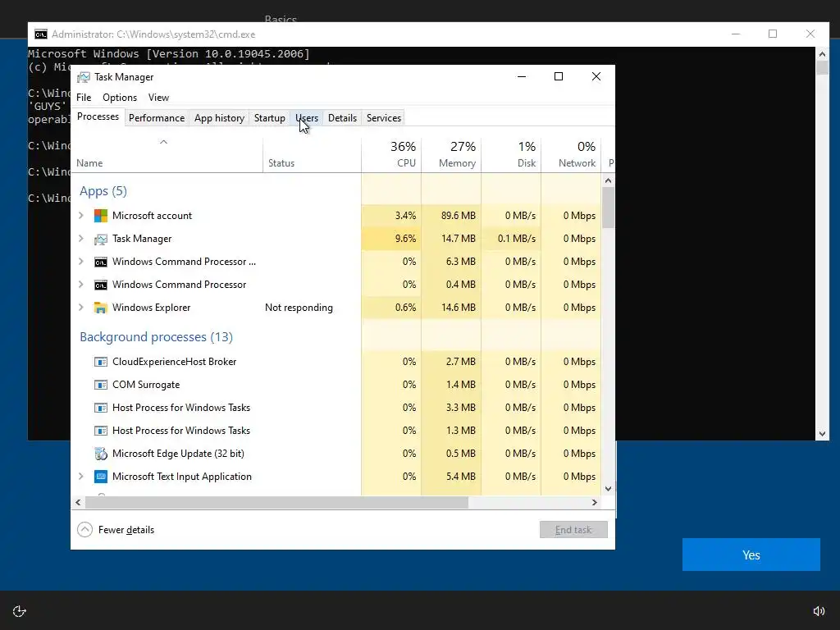The image size is (840, 630).
Task: Expand the Windows Explorer process group
Action: click(x=81, y=308)
